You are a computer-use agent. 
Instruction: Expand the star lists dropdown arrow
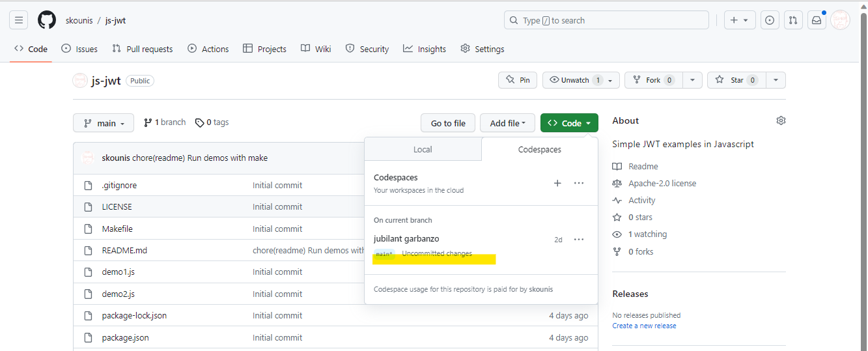pyautogui.click(x=776, y=80)
